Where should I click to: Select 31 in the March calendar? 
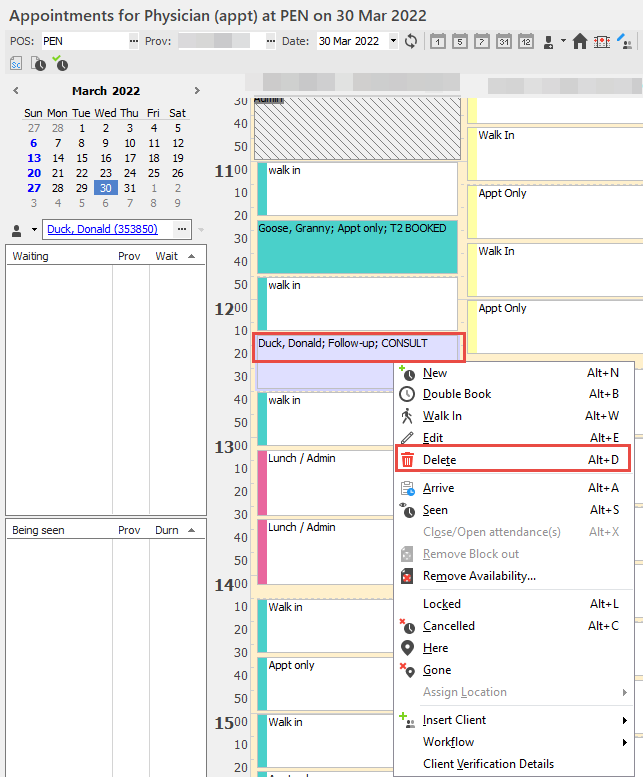click(x=129, y=188)
